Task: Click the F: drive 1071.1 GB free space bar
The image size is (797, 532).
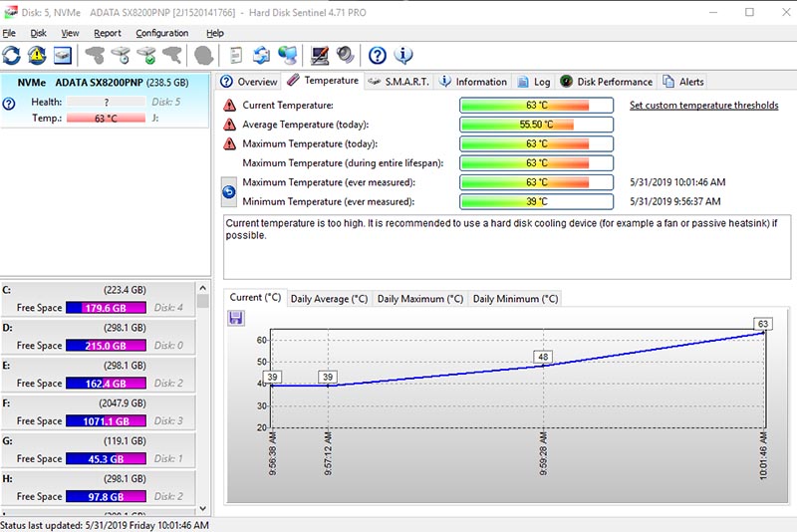Action: point(106,421)
